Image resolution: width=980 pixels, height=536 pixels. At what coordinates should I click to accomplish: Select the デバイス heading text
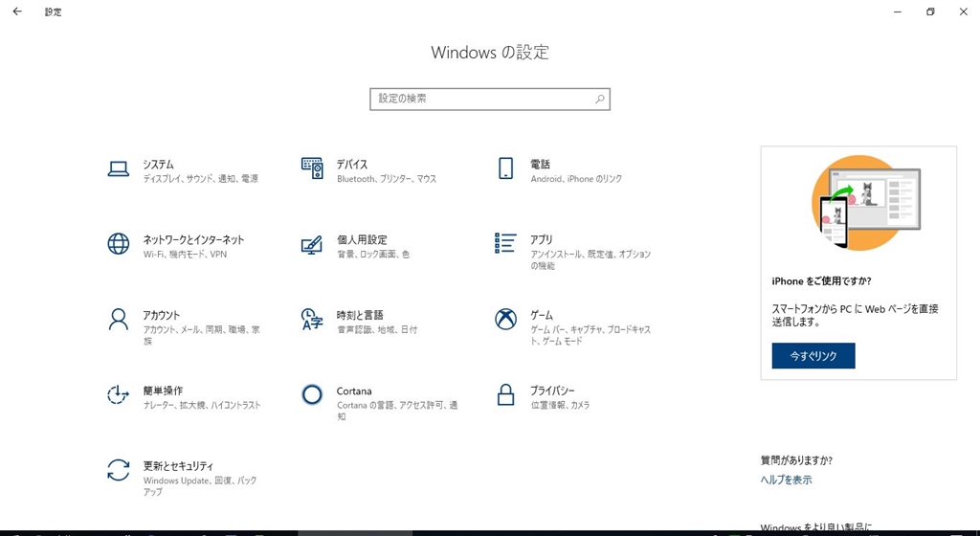(352, 165)
